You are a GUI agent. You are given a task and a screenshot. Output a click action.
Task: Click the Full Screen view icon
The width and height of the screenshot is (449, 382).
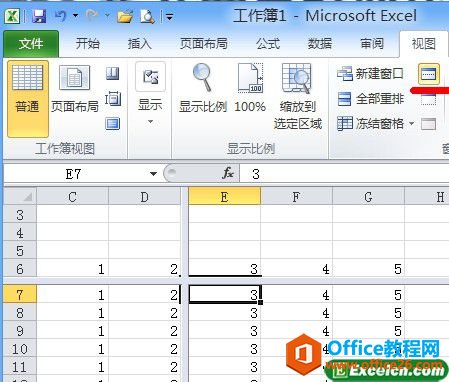pyautogui.click(x=113, y=124)
